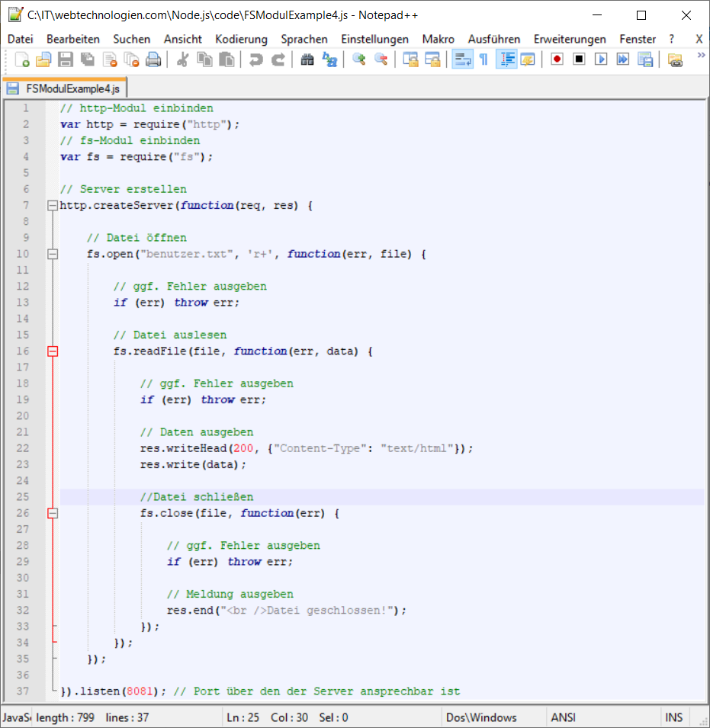
Task: Click line number 37 in margin
Action: click(x=23, y=691)
